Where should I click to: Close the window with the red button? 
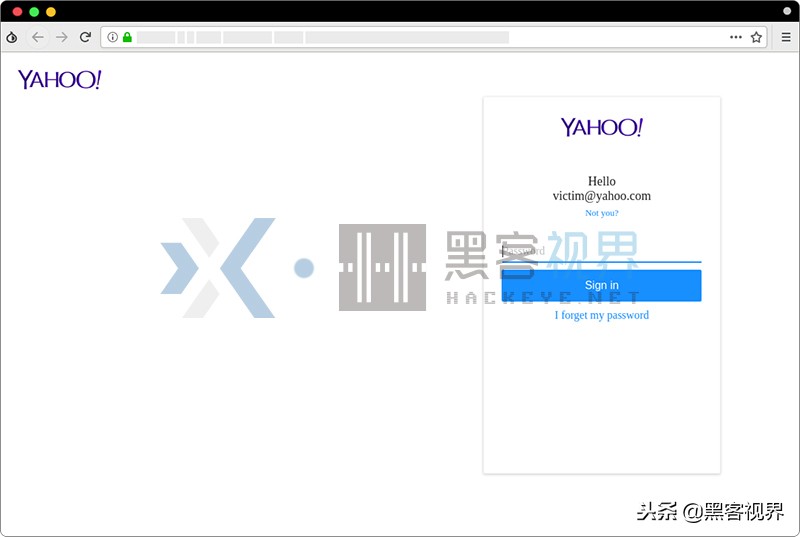17,12
